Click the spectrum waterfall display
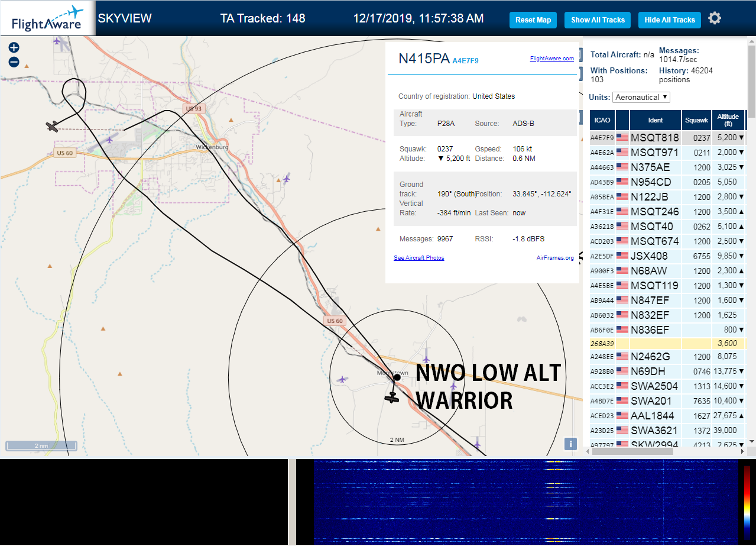Screen dimensions: 756x546 [x=526, y=501]
